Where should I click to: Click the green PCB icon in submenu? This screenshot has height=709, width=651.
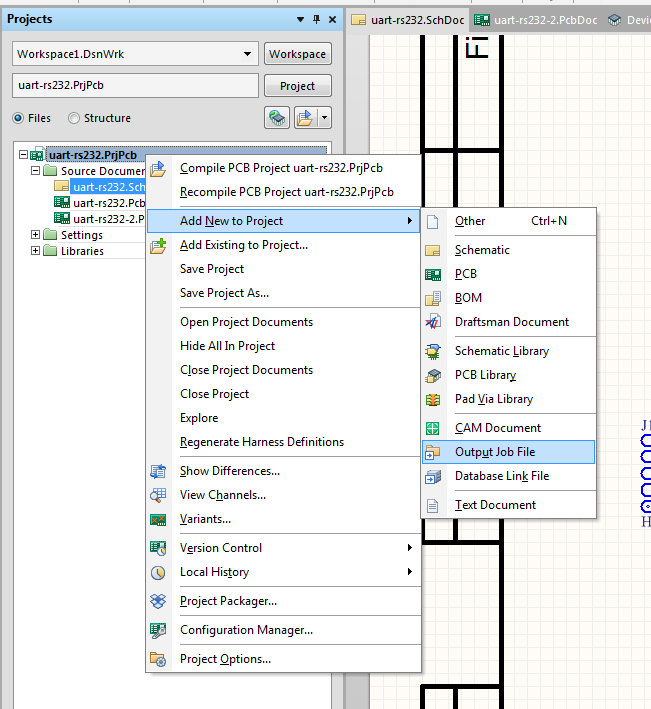[433, 274]
